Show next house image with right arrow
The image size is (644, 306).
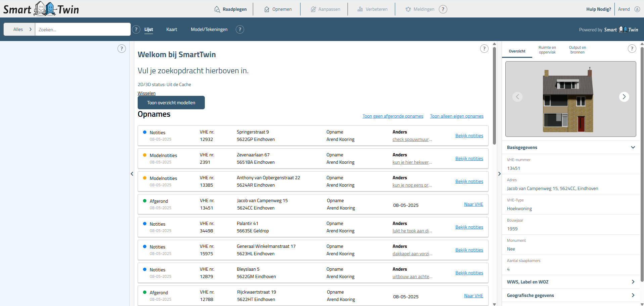pyautogui.click(x=624, y=97)
